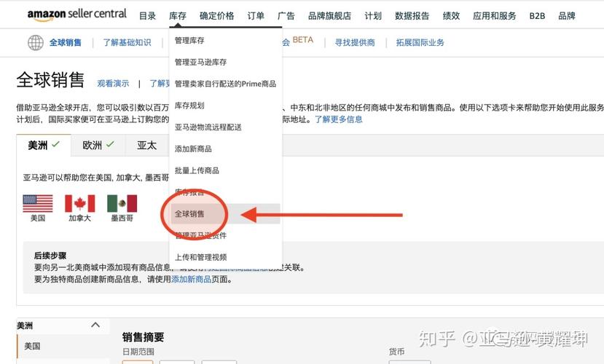The width and height of the screenshot is (604, 364).
Task: Switch to the 美洲 tab
Action: coord(44,145)
